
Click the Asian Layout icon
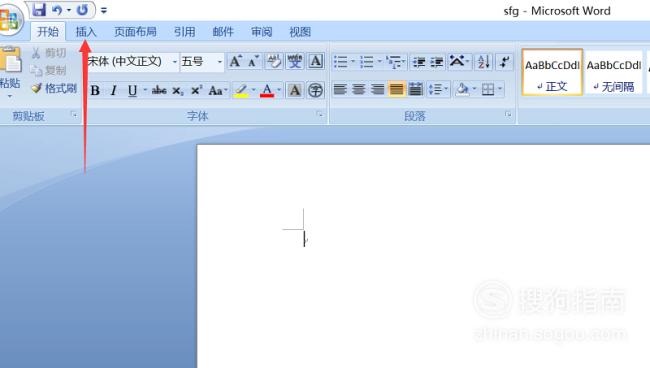click(x=457, y=61)
